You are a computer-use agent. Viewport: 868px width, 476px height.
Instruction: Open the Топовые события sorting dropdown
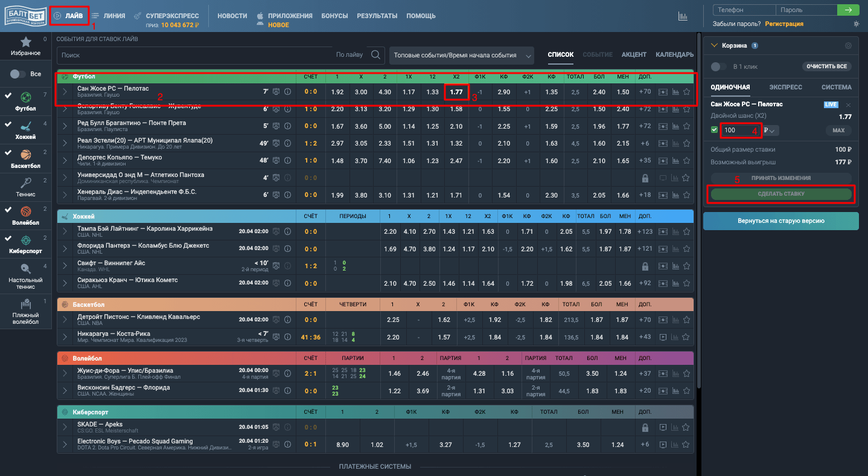click(x=462, y=55)
